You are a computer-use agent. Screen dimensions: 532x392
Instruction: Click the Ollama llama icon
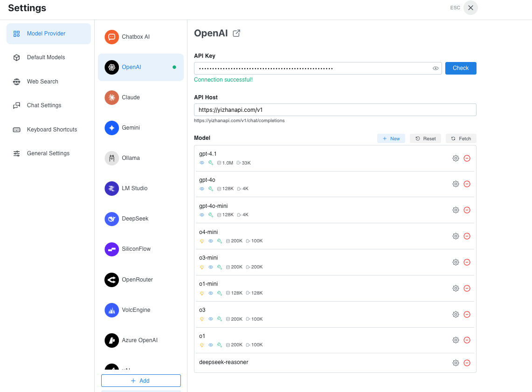111,158
